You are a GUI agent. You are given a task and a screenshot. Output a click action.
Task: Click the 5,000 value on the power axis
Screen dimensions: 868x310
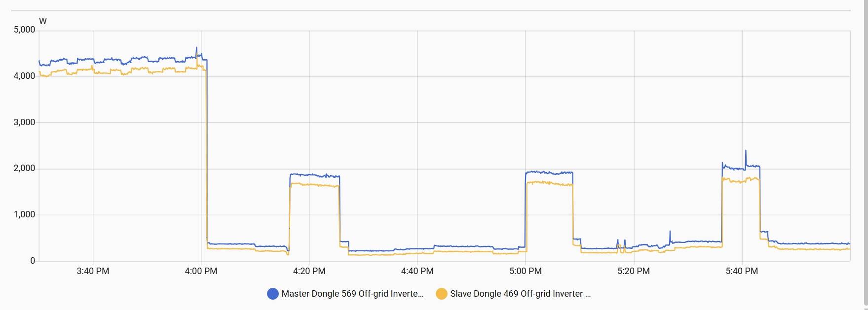24,30
